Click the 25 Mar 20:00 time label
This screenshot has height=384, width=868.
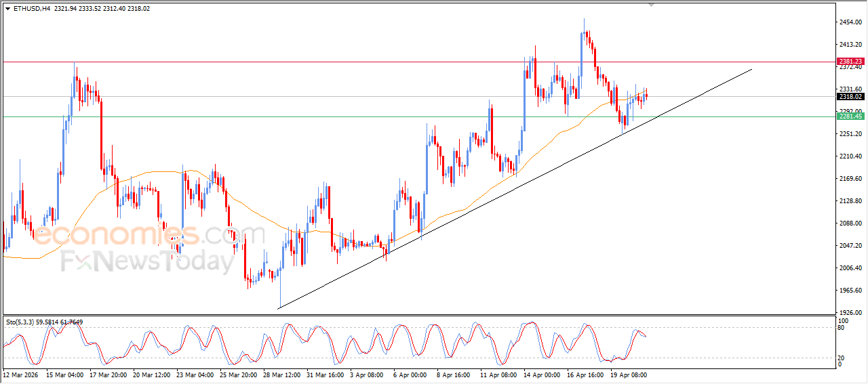click(239, 374)
